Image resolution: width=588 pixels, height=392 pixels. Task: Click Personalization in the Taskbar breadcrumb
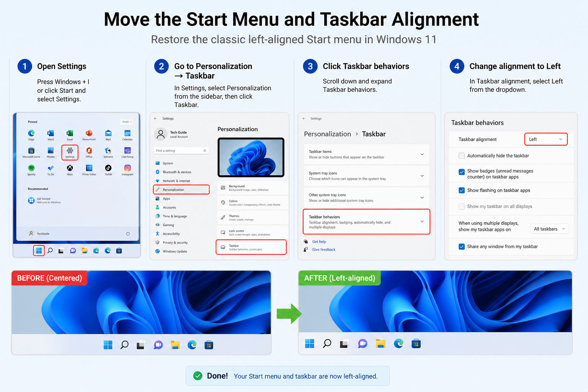tap(327, 134)
